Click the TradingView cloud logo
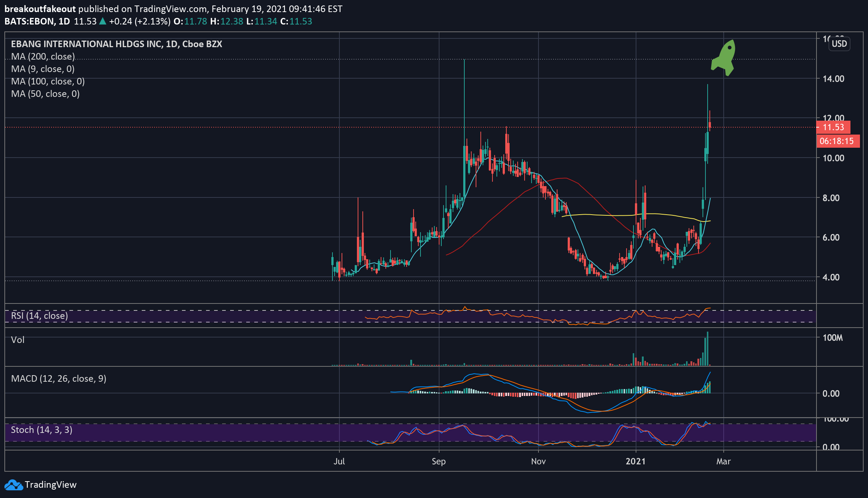This screenshot has height=498, width=868. click(14, 485)
